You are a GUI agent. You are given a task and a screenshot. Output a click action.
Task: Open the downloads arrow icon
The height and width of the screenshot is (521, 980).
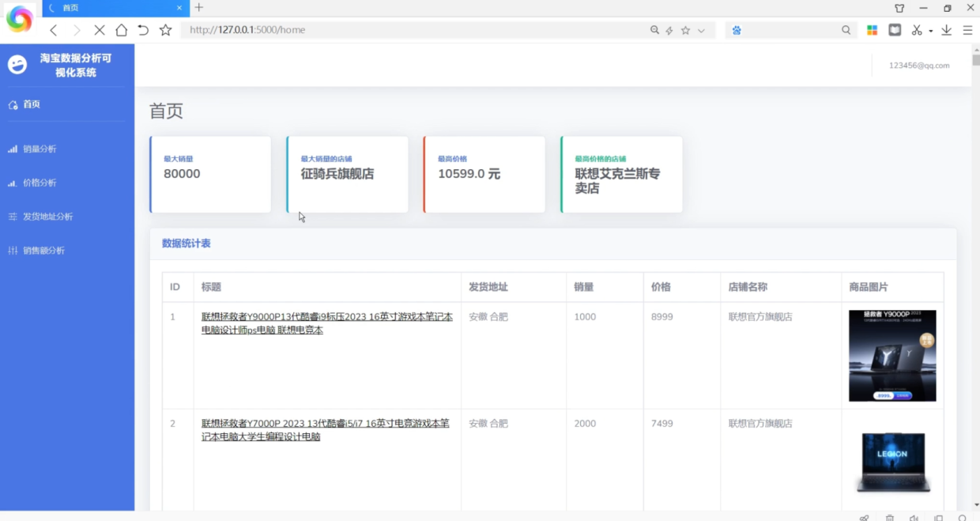click(x=946, y=30)
